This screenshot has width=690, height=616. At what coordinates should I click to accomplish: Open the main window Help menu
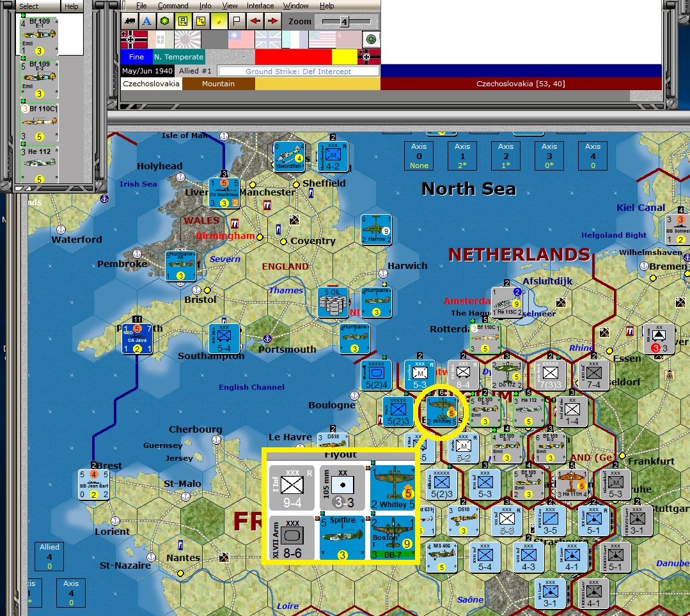[x=327, y=6]
